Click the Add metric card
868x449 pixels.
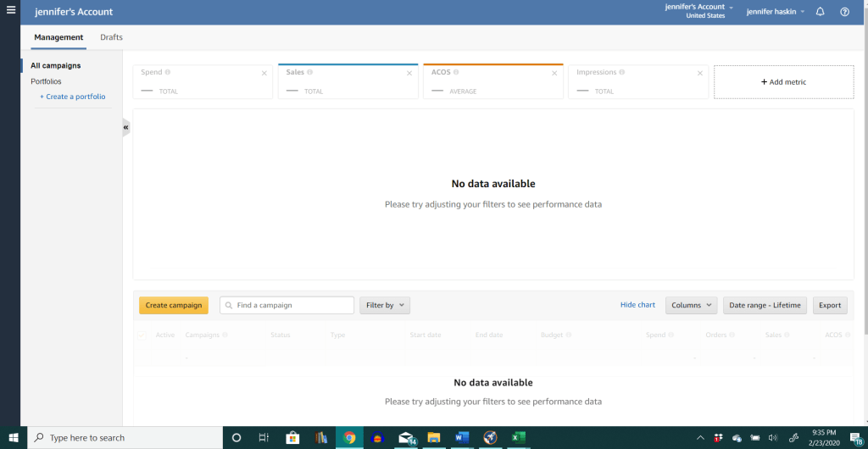coord(783,82)
